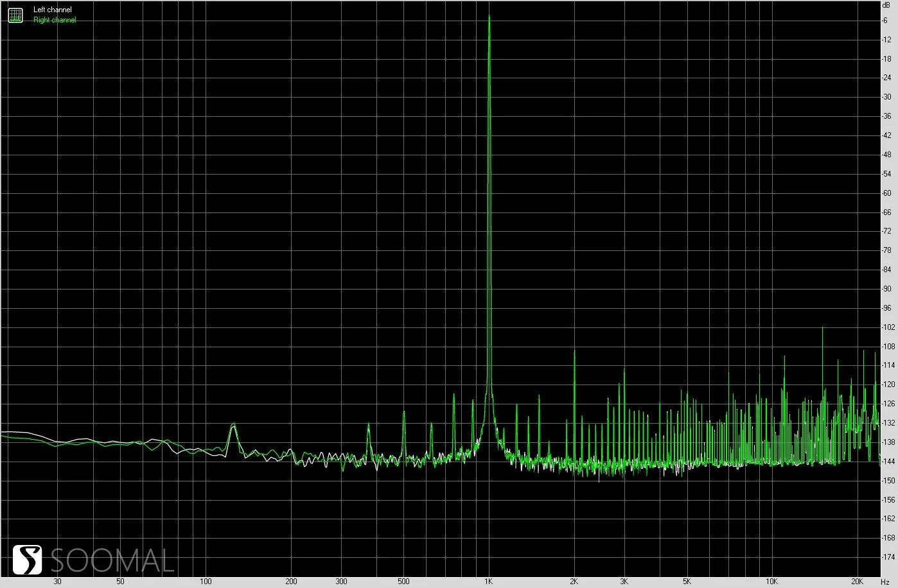This screenshot has width=898, height=588.
Task: Select the Right channel legend label
Action: point(55,20)
